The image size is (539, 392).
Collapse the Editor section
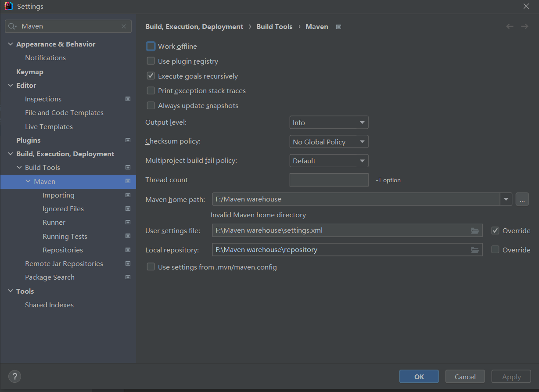(x=11, y=85)
